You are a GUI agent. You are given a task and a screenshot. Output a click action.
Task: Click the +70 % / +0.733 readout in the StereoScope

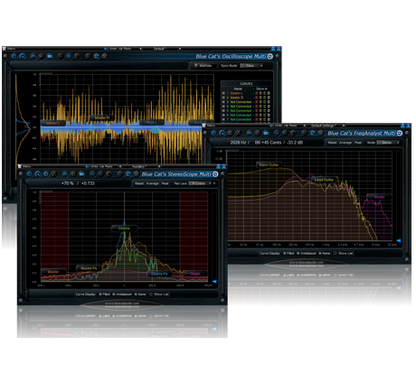pos(78,183)
